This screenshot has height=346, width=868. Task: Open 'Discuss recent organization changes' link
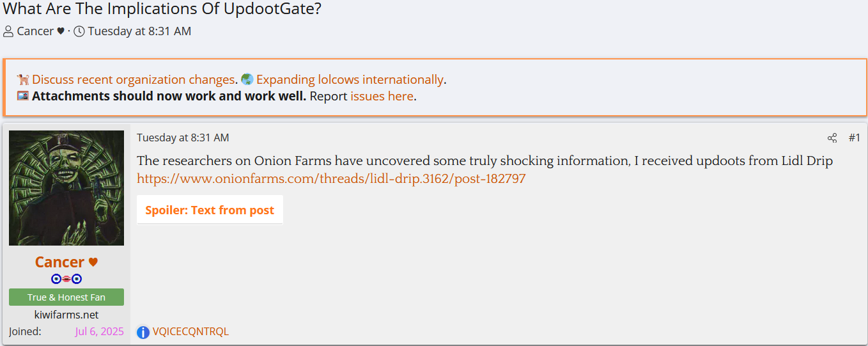click(x=133, y=80)
